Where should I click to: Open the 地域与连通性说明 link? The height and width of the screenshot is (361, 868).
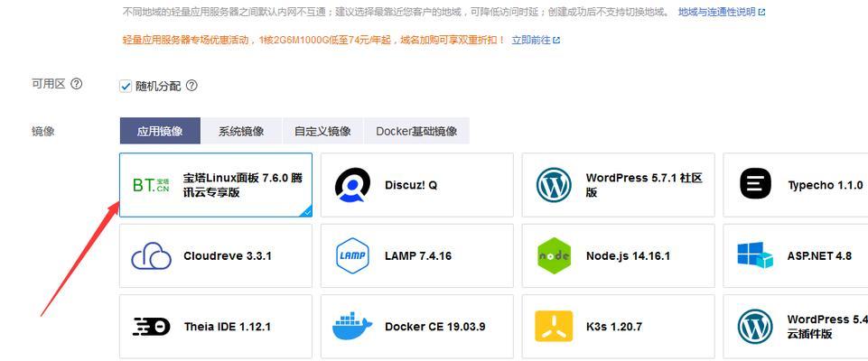tap(717, 12)
